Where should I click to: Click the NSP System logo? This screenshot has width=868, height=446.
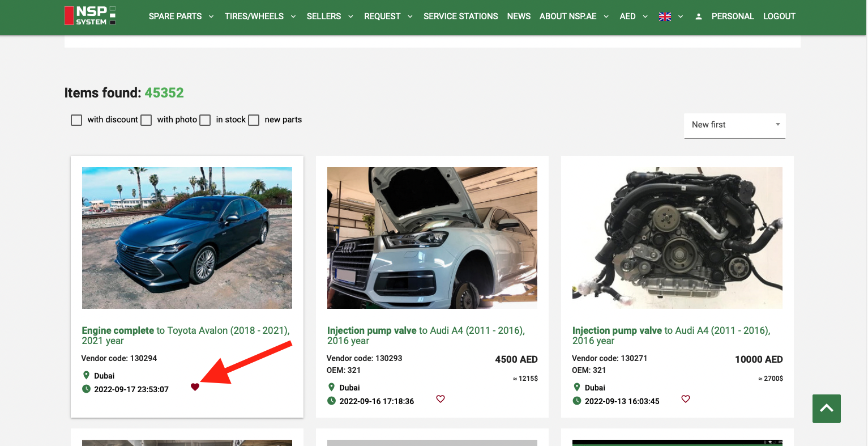click(90, 16)
